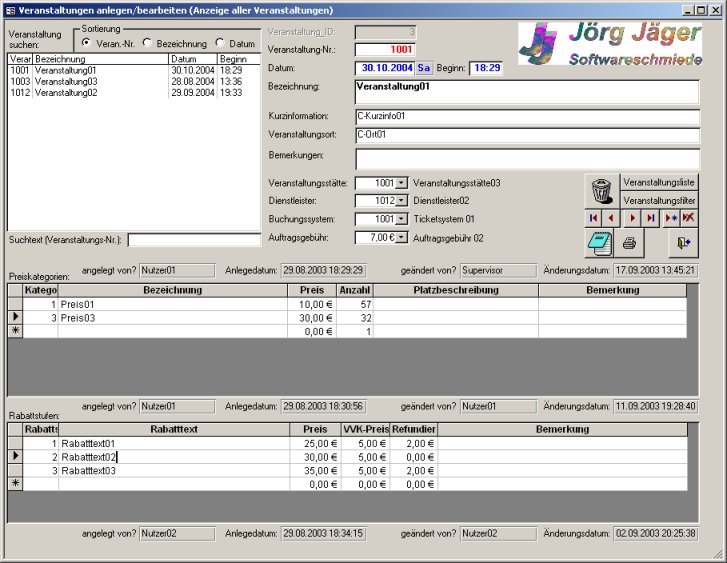Click the Platzbeschreibung column header
Screen dimensions: 727x563
[x=455, y=290]
